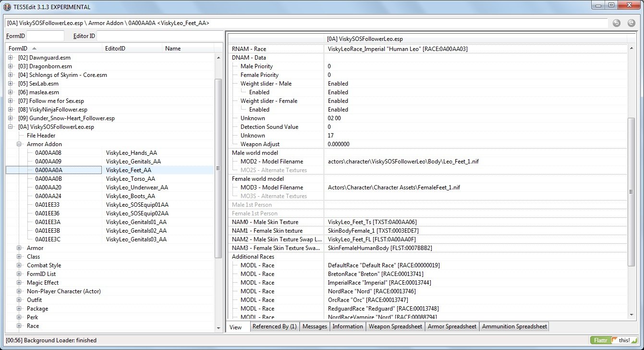Expand the [03] Dragonborn.esm node
Viewport: 644px width, 350px height.
click(10, 66)
